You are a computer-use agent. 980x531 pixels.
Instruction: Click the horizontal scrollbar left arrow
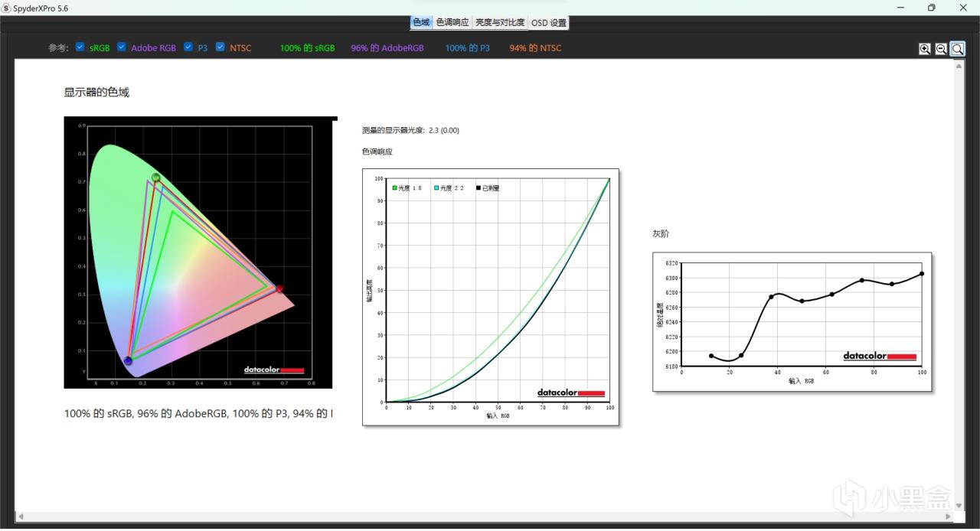coord(21,517)
